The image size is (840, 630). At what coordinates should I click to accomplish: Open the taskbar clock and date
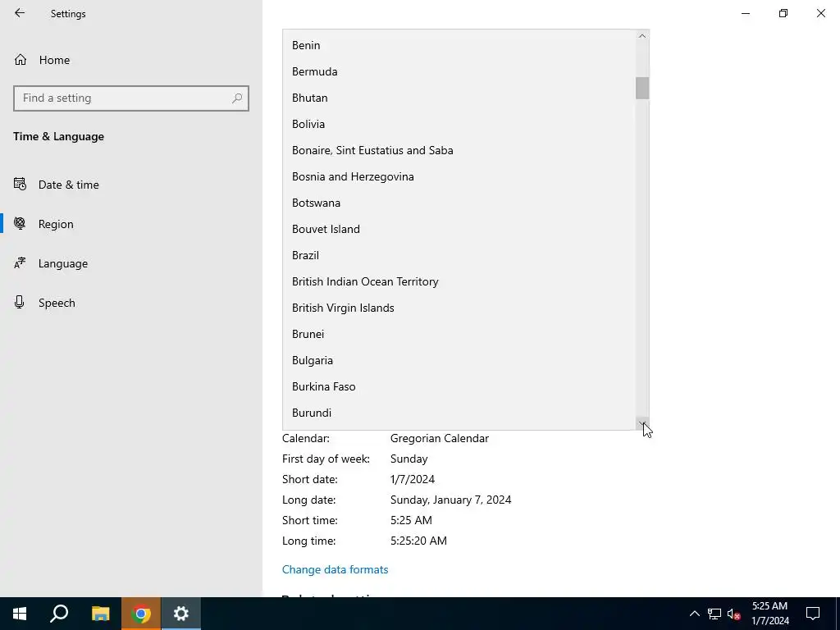point(769,614)
